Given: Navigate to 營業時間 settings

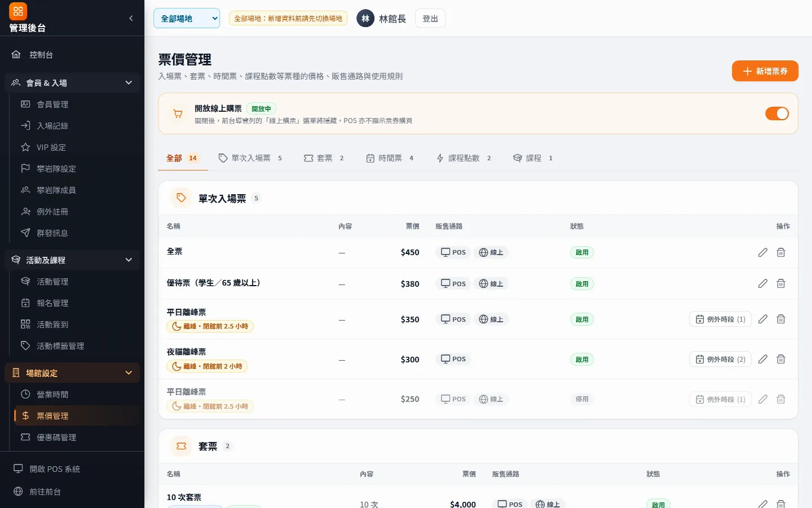Looking at the screenshot, I should pos(77,395).
